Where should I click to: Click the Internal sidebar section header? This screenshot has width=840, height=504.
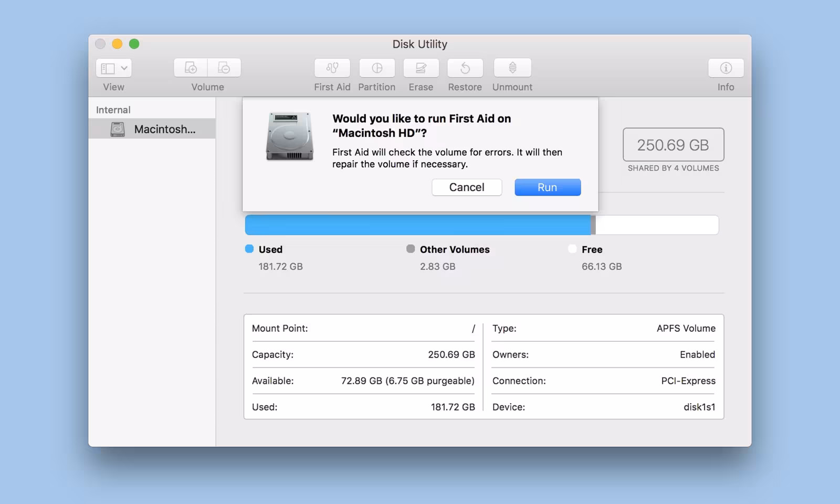tap(113, 110)
